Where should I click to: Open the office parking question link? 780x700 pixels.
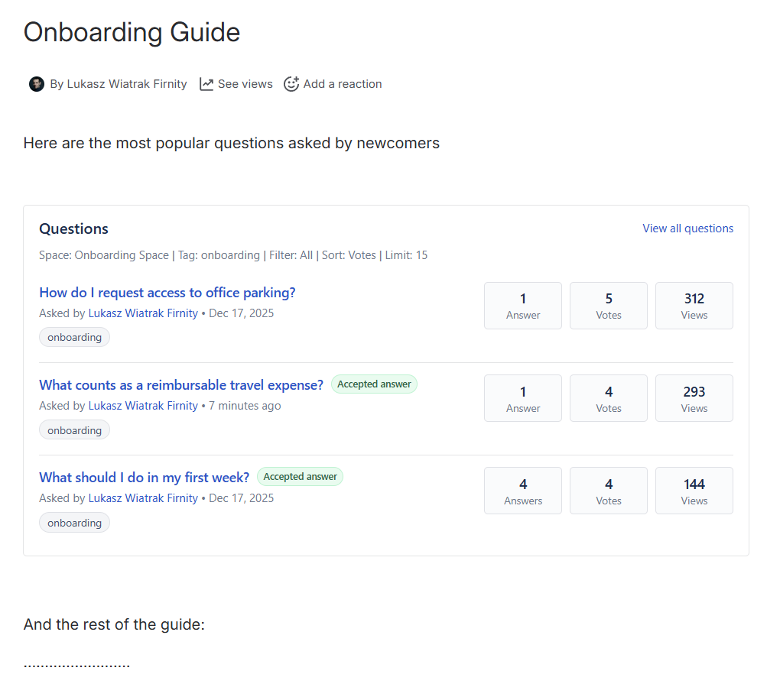click(x=167, y=293)
